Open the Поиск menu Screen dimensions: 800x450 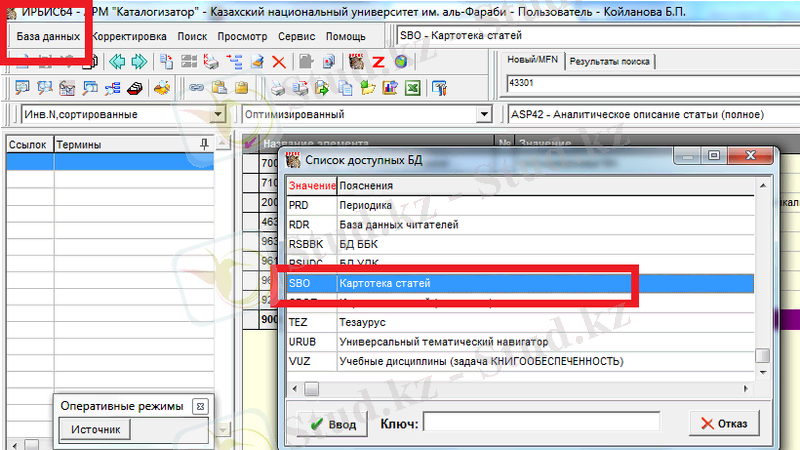pos(192,36)
